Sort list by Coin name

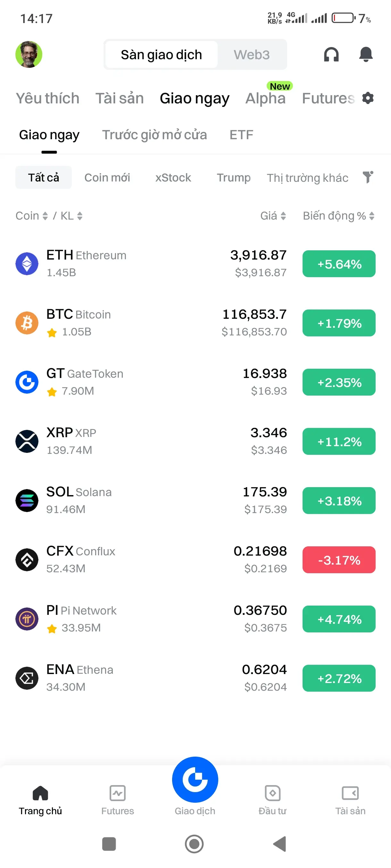click(32, 216)
